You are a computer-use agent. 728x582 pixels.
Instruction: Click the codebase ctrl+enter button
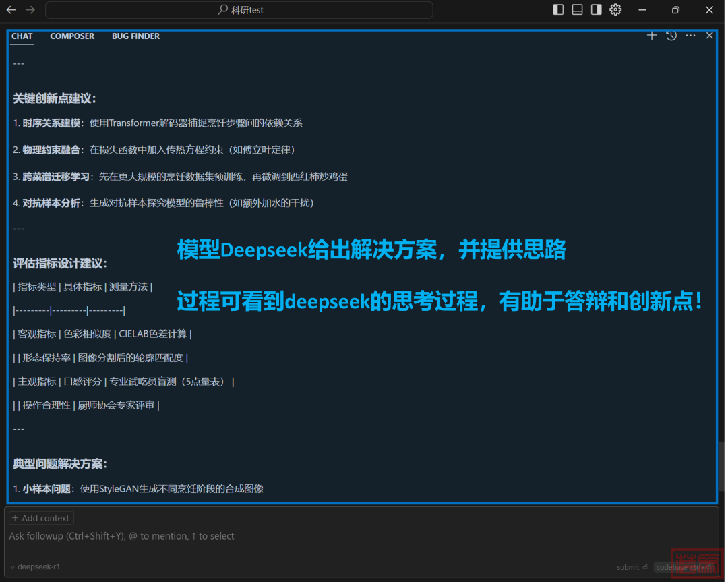[x=684, y=567]
